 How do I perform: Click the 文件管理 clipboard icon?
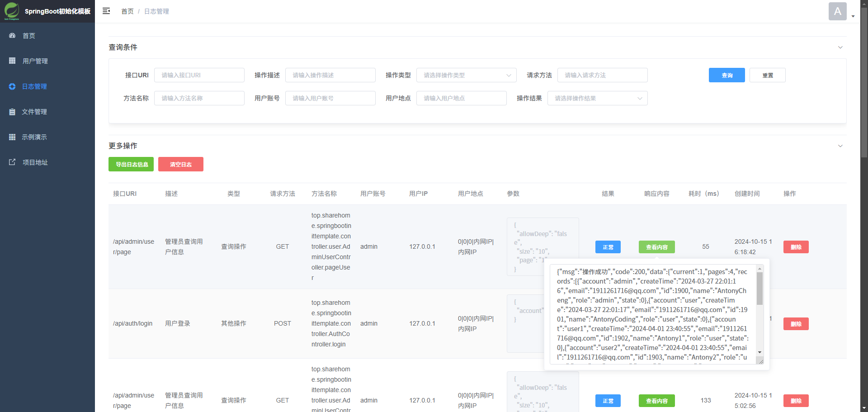tap(12, 112)
